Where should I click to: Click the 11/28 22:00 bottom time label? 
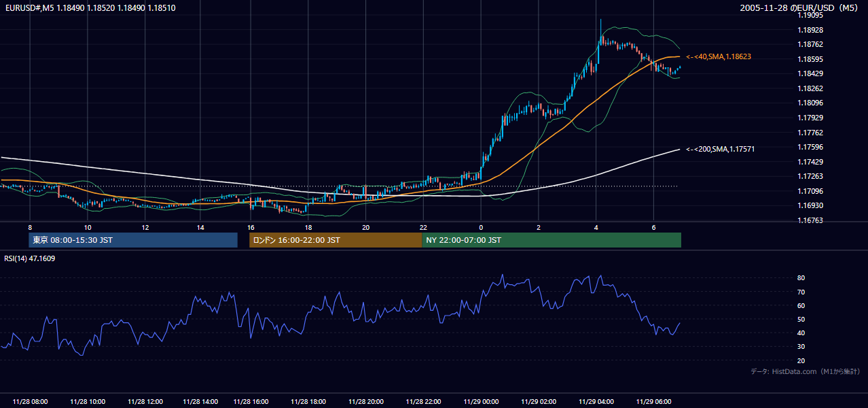(x=424, y=402)
